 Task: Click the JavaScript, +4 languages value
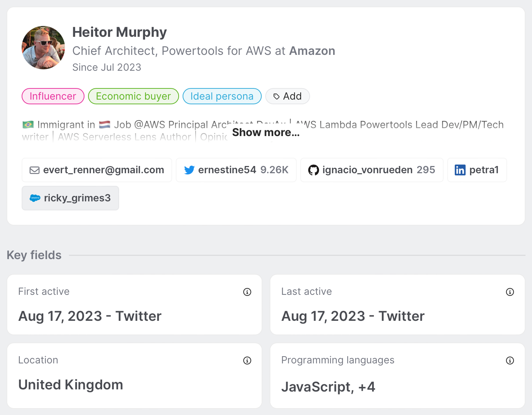[328, 387]
